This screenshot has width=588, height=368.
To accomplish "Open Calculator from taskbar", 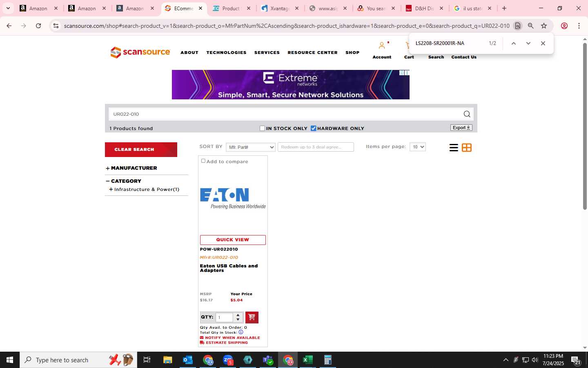I will [x=327, y=360].
